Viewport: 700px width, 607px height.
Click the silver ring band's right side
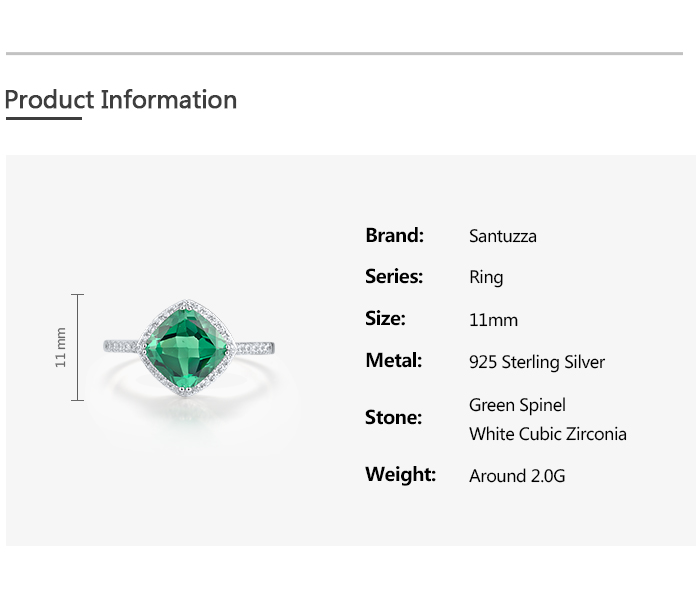(x=256, y=347)
